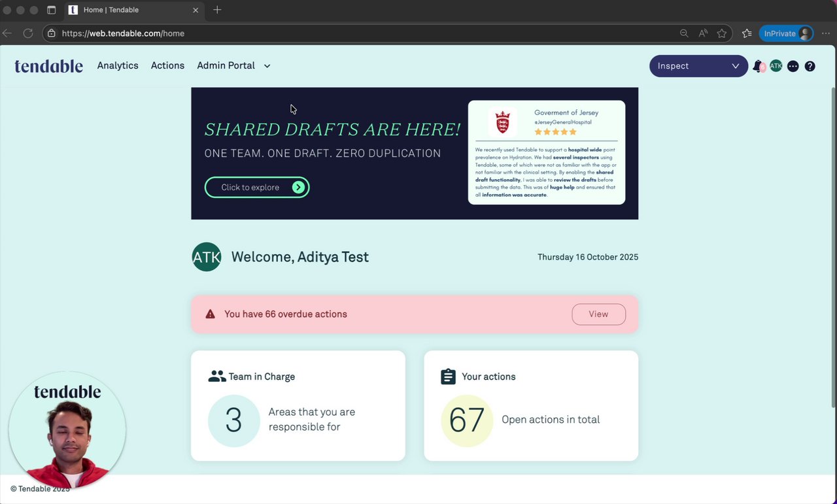Open the Actions menu item

click(167, 65)
